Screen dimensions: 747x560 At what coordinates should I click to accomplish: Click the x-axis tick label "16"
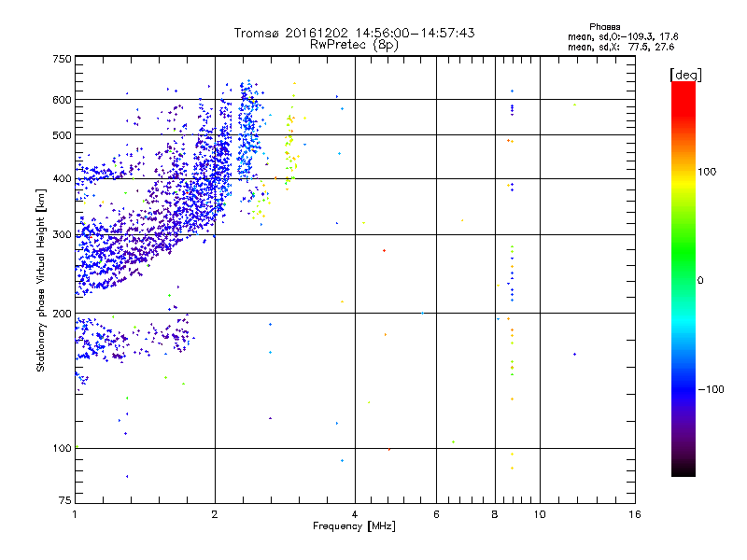[x=635, y=514]
